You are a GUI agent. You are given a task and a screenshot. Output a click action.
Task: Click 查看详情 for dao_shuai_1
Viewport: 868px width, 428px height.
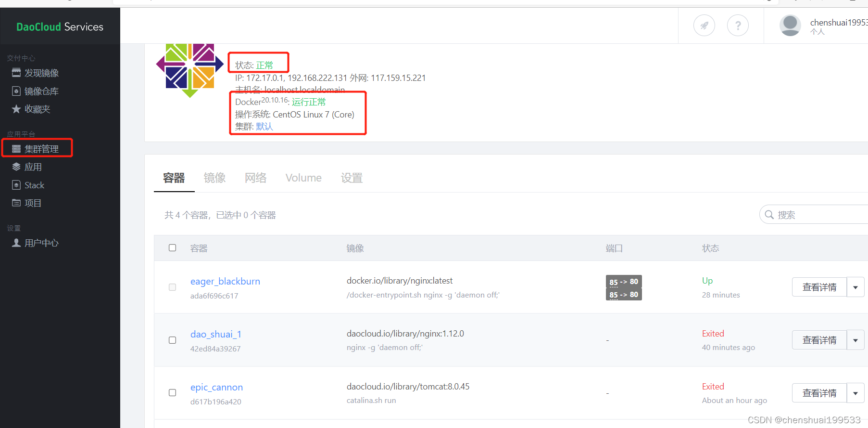tap(819, 340)
